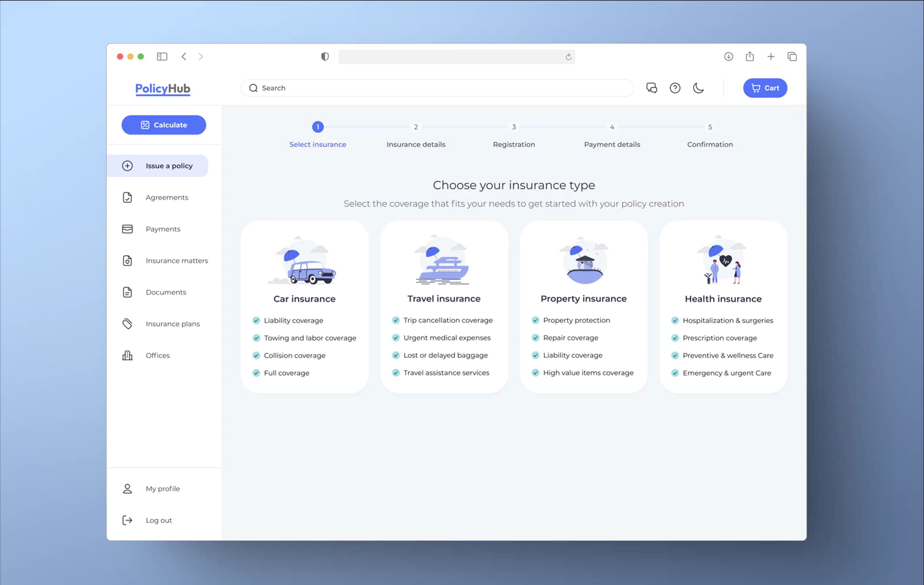
Task: Choose the Travel insurance ship illustration
Action: tap(442, 260)
